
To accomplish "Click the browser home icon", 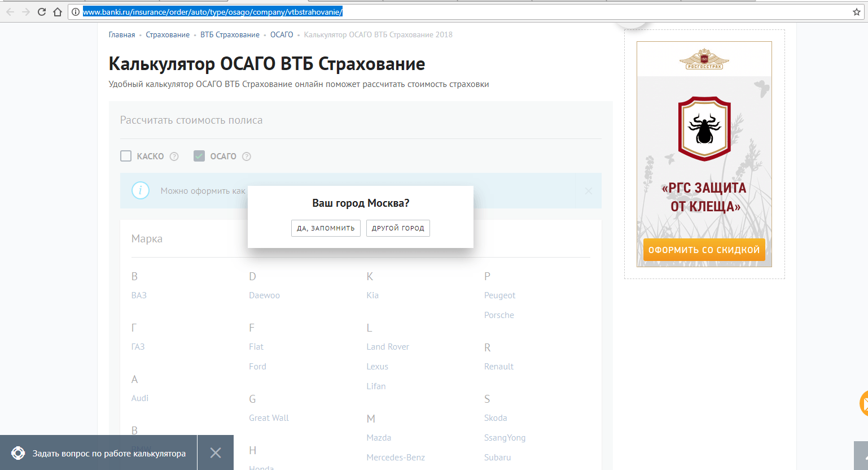I will point(57,12).
